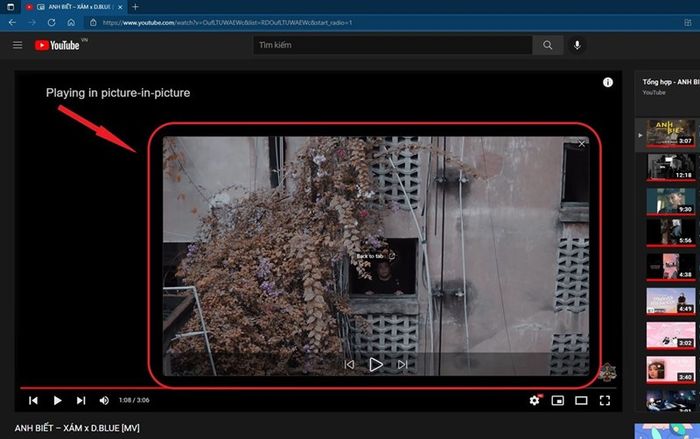Open the playlist video with duration 9:30
The height and width of the screenshot is (439, 700).
(x=671, y=201)
